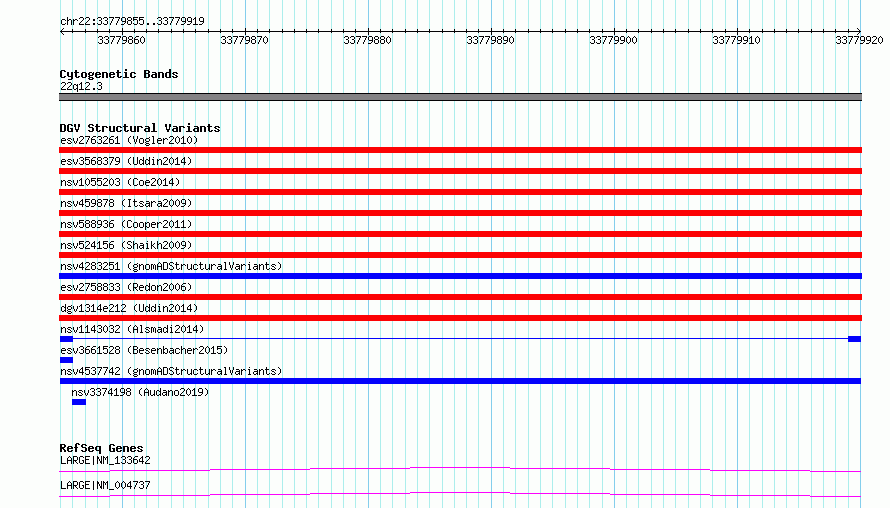Click the esv2758833 (Redon2006) label
Screen dimensions: 890x508
click(126, 287)
